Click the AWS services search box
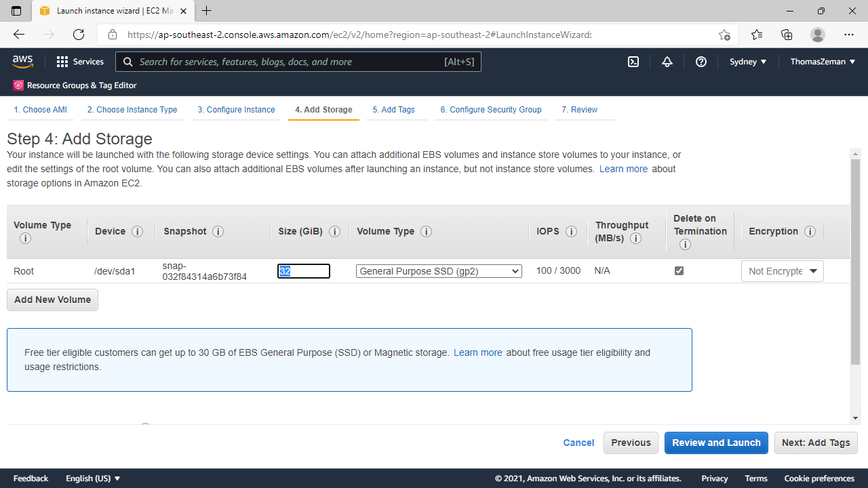This screenshot has height=488, width=868. 298,62
